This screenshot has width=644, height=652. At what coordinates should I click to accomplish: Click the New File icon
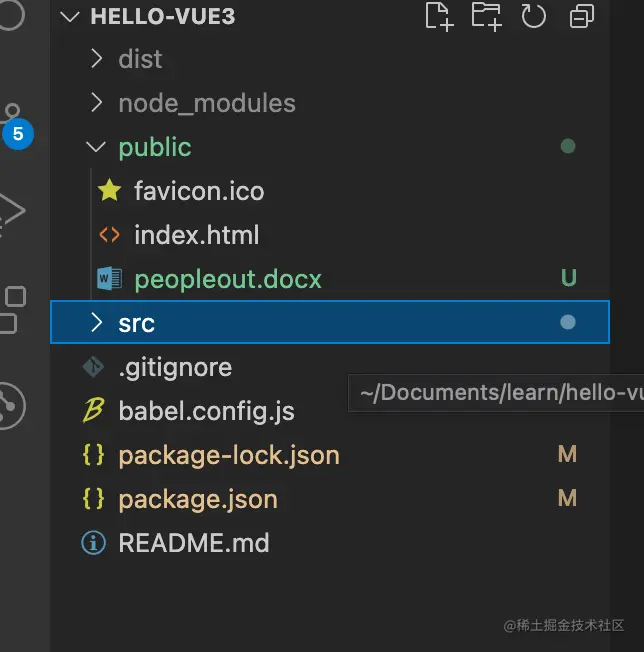coord(439,16)
